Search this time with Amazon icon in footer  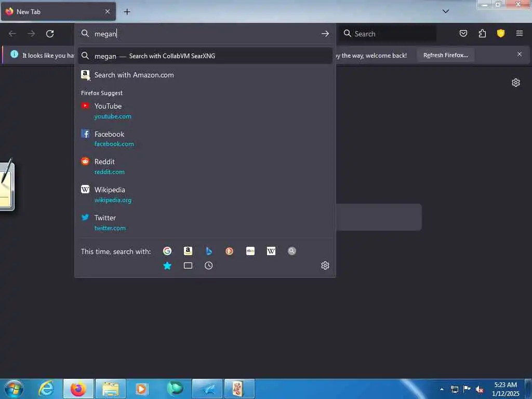(188, 251)
